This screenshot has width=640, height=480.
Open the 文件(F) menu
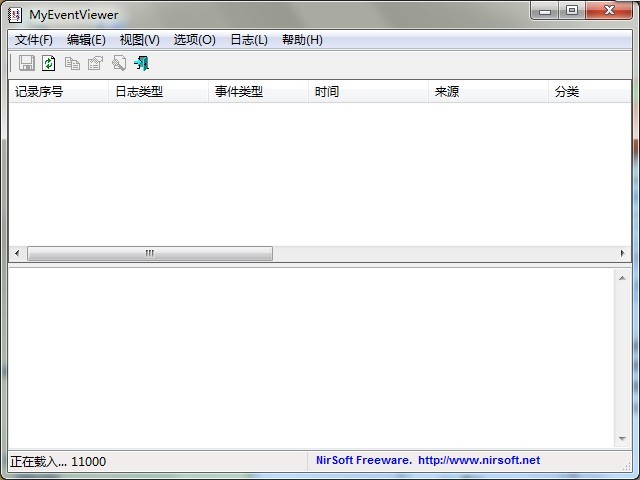pyautogui.click(x=34, y=40)
